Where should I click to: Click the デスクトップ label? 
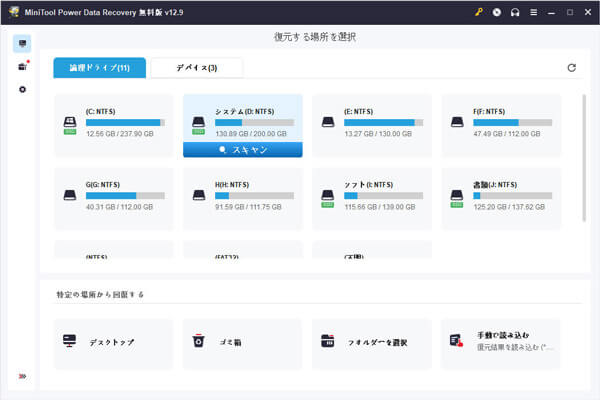(x=112, y=342)
